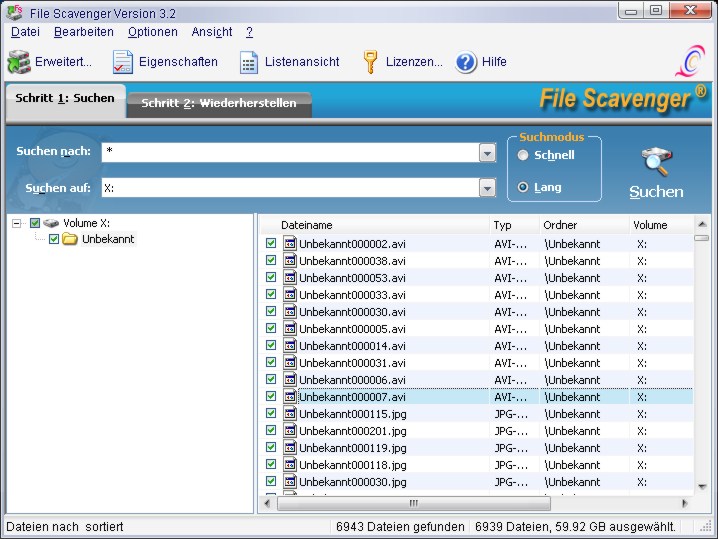Click file icon of Unbekannt000033.avi
This screenshot has width=718, height=539.
(x=289, y=294)
